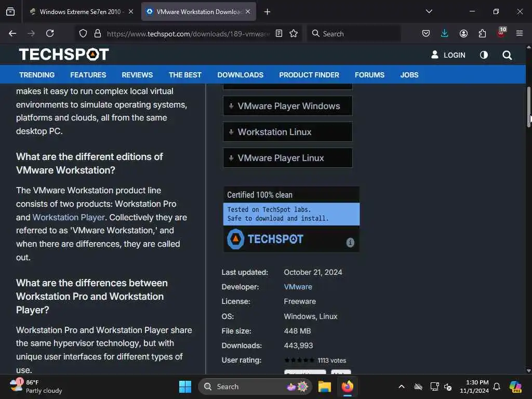The height and width of the screenshot is (399, 532).
Task: Open FORUMS menu item
Action: (369, 75)
